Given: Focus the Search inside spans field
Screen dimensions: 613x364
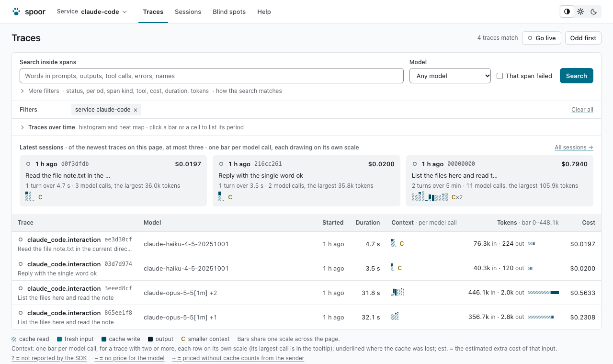Looking at the screenshot, I should tap(212, 76).
